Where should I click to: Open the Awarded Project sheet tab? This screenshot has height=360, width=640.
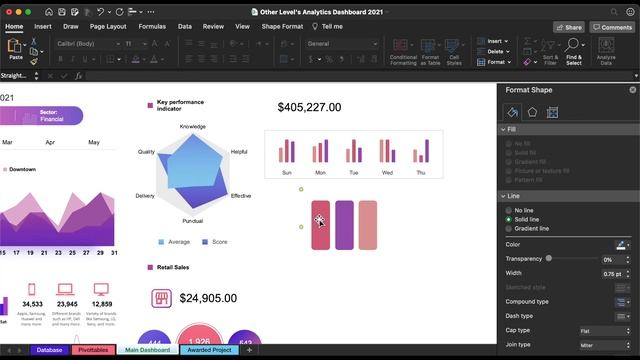point(209,350)
